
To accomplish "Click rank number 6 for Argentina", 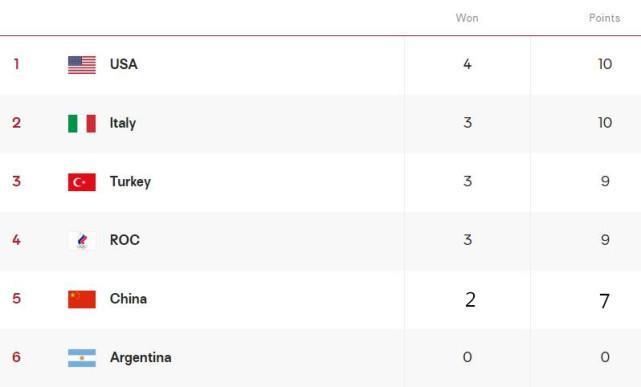I will pyautogui.click(x=16, y=357).
